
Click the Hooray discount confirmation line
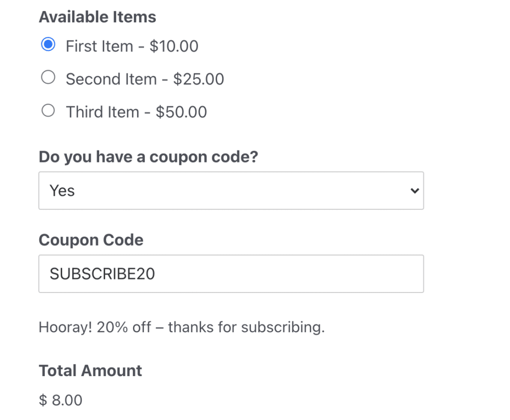click(181, 327)
